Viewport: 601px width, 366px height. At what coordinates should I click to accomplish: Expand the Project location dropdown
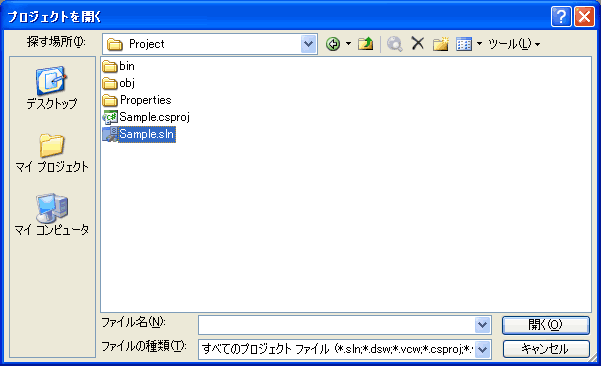click(x=308, y=44)
